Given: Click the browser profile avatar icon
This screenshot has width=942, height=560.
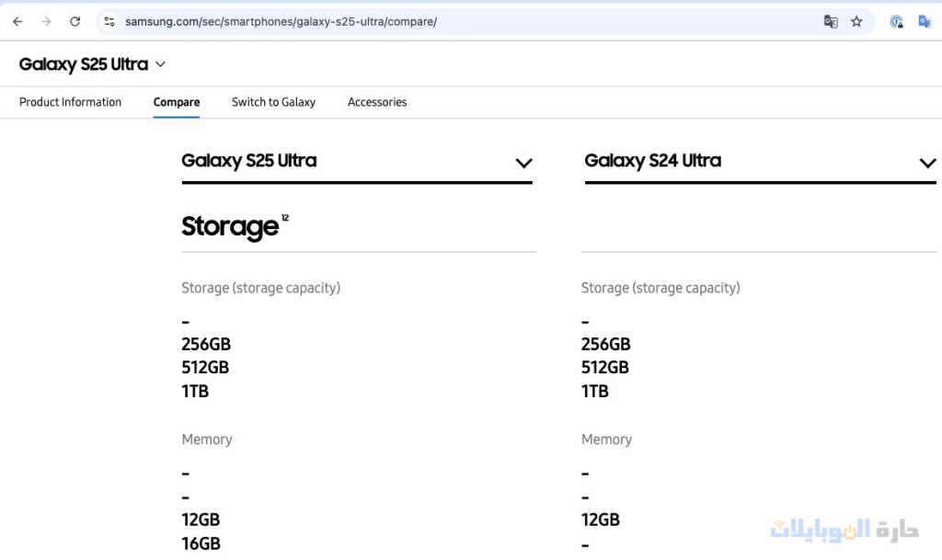Looking at the screenshot, I should coord(896,21).
